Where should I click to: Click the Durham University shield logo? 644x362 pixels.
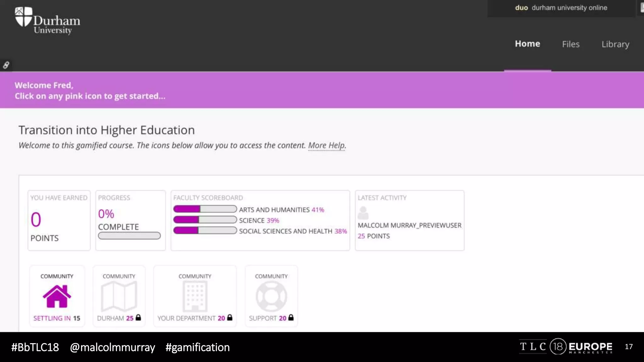pyautogui.click(x=24, y=17)
